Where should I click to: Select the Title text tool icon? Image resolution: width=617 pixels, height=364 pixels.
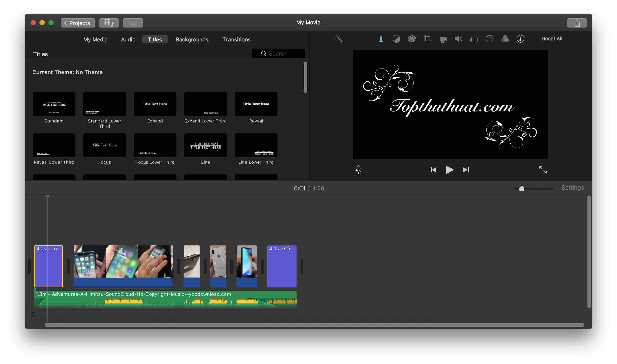tap(381, 39)
